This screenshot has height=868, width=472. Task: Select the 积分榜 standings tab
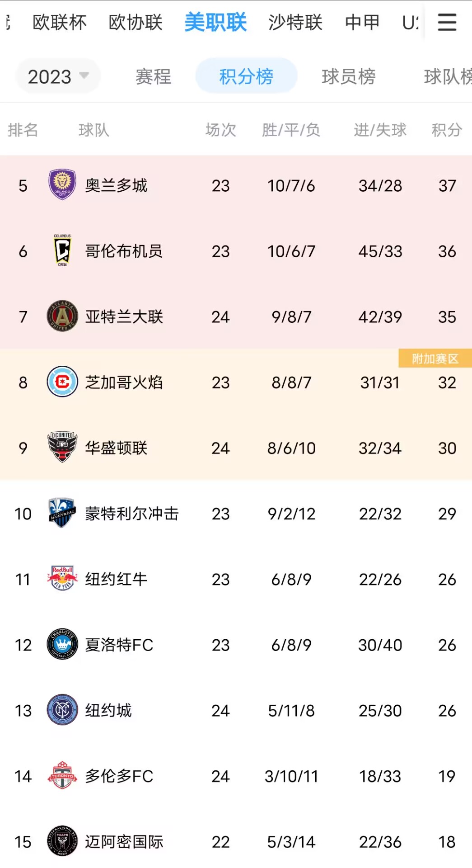click(x=246, y=76)
